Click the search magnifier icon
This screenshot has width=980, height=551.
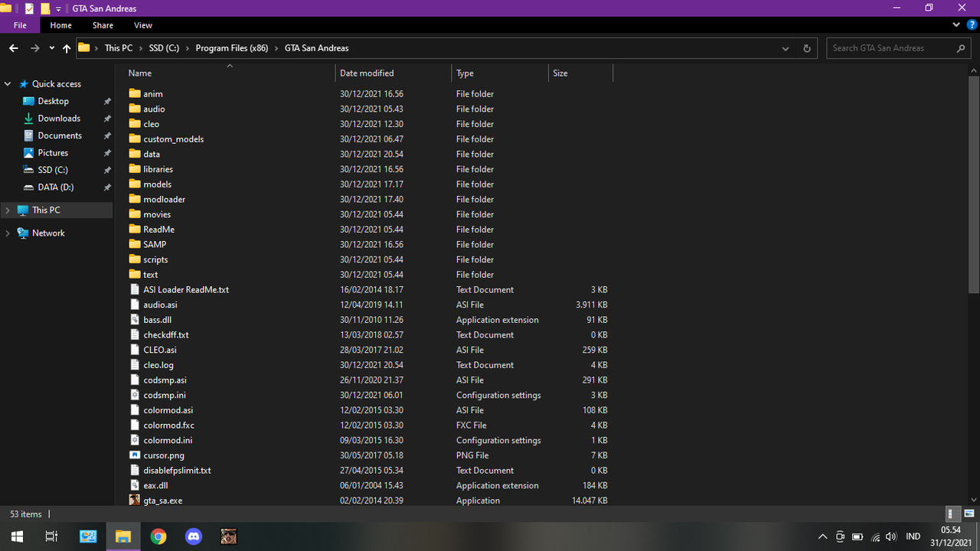tap(962, 48)
